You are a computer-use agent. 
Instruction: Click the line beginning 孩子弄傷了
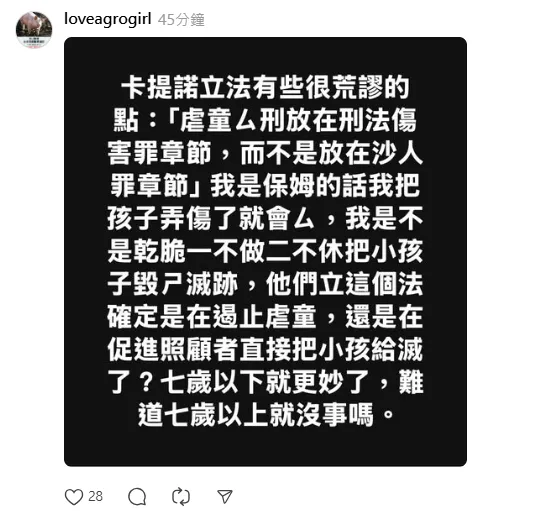pyautogui.click(x=265, y=218)
